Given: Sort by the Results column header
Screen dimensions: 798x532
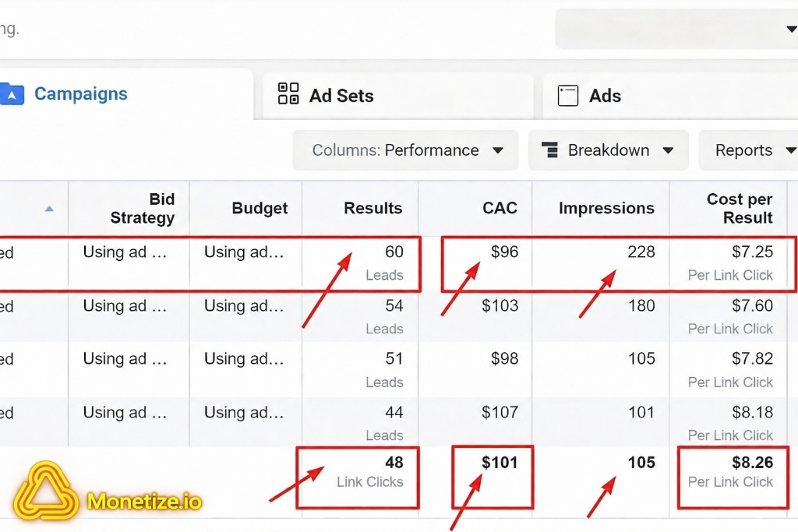Looking at the screenshot, I should 373,208.
